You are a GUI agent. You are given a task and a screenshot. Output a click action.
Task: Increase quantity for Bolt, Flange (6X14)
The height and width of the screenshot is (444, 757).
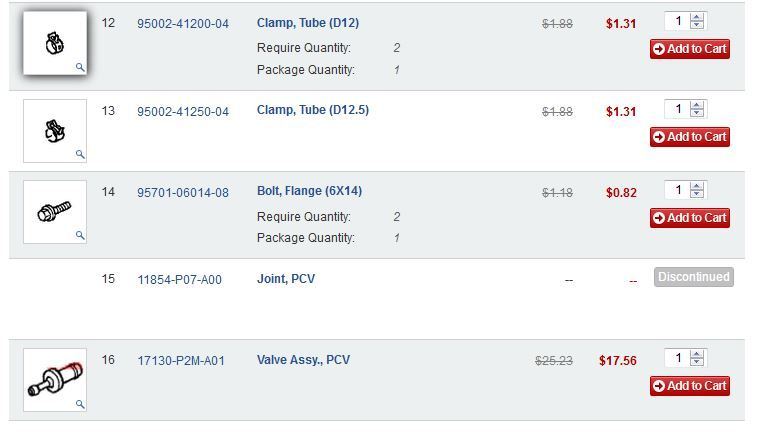click(x=697, y=186)
